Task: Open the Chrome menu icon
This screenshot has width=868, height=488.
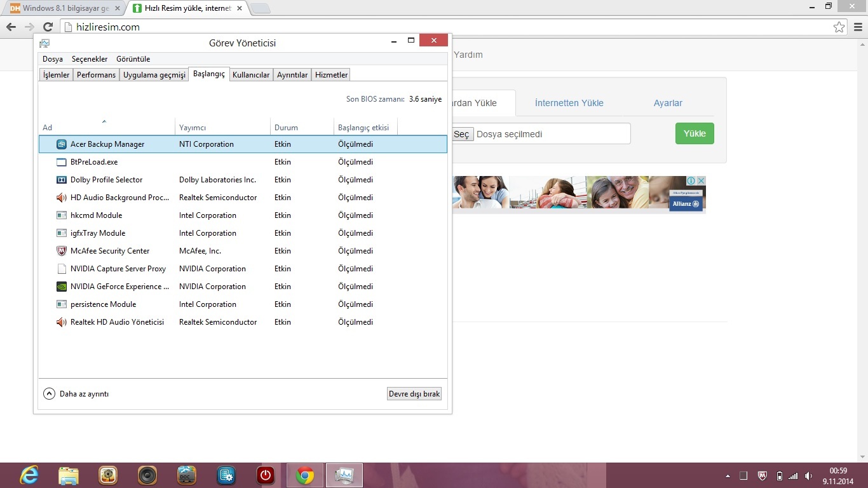Action: pyautogui.click(x=858, y=27)
